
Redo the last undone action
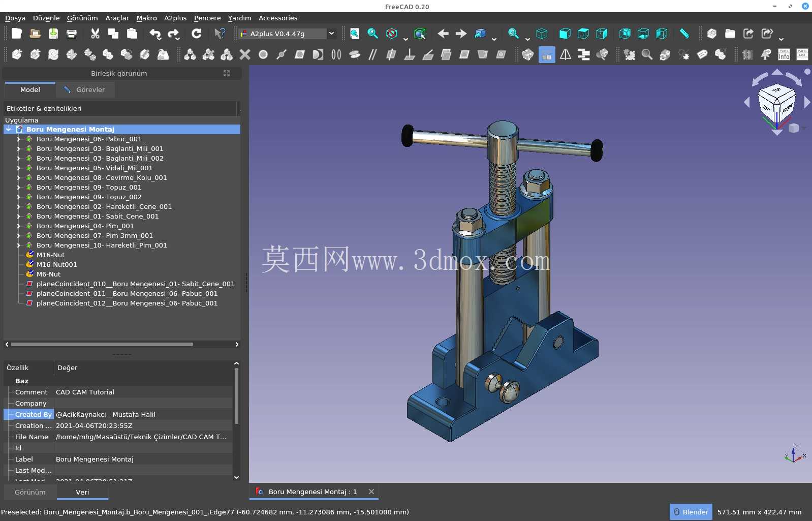[173, 34]
